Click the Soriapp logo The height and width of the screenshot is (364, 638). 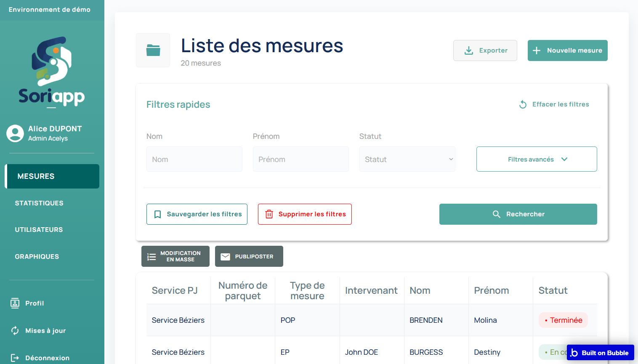tap(52, 72)
